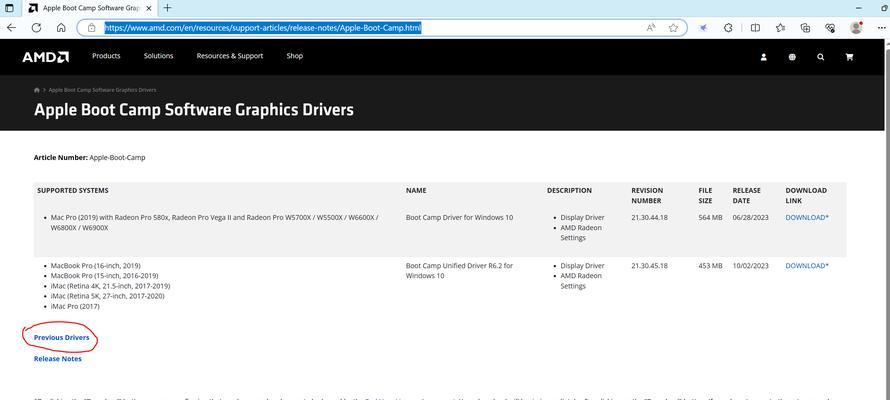
Task: Open the Products menu
Action: (106, 56)
